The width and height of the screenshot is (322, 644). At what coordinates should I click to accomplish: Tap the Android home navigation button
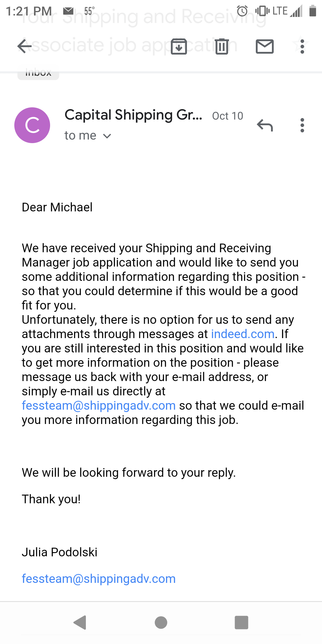tap(161, 623)
